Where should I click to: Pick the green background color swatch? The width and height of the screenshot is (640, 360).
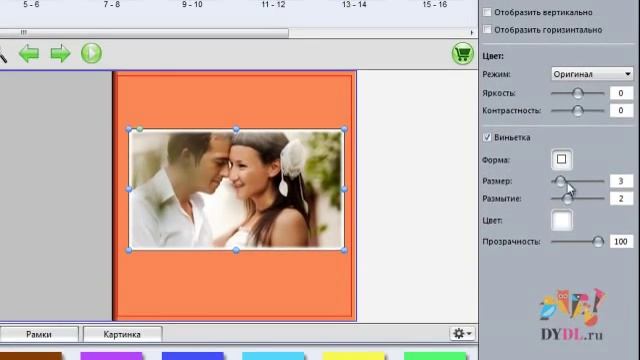click(435, 356)
